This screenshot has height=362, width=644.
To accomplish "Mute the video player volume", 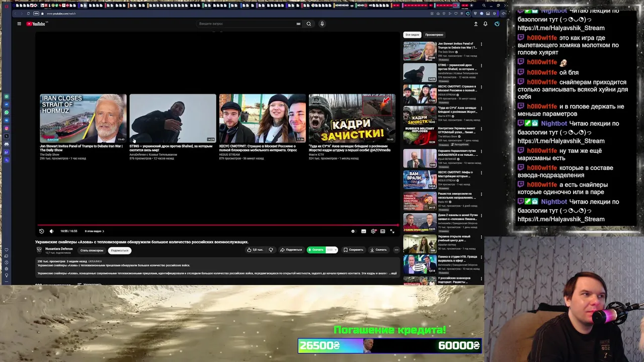I will point(51,231).
